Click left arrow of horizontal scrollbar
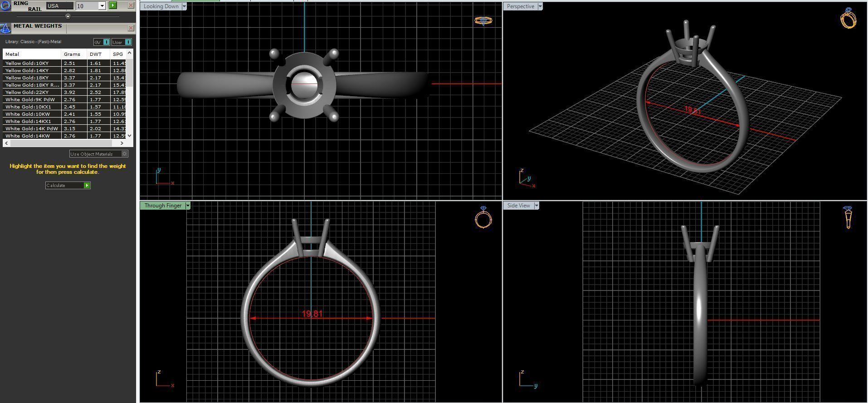Viewport: 868px width, 403px height. point(6,143)
